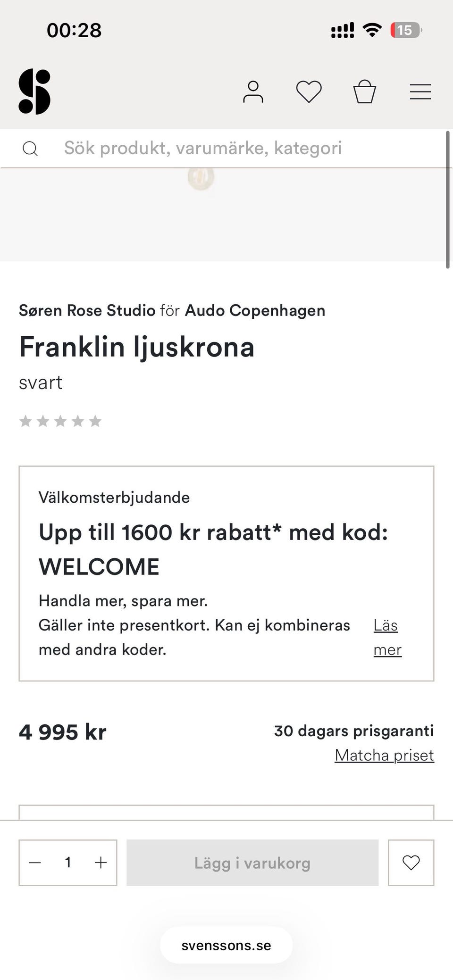Open the shopping basket icon
Screen dimensions: 453x980
click(x=365, y=91)
